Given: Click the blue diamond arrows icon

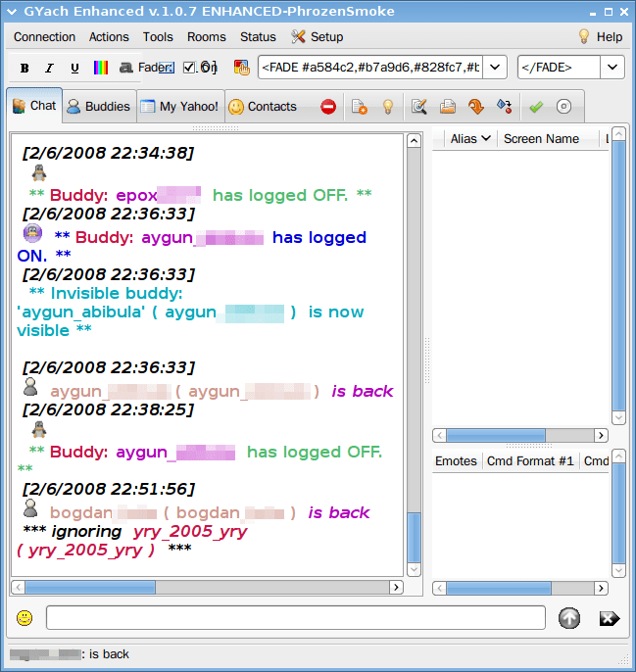Looking at the screenshot, I should (x=505, y=106).
